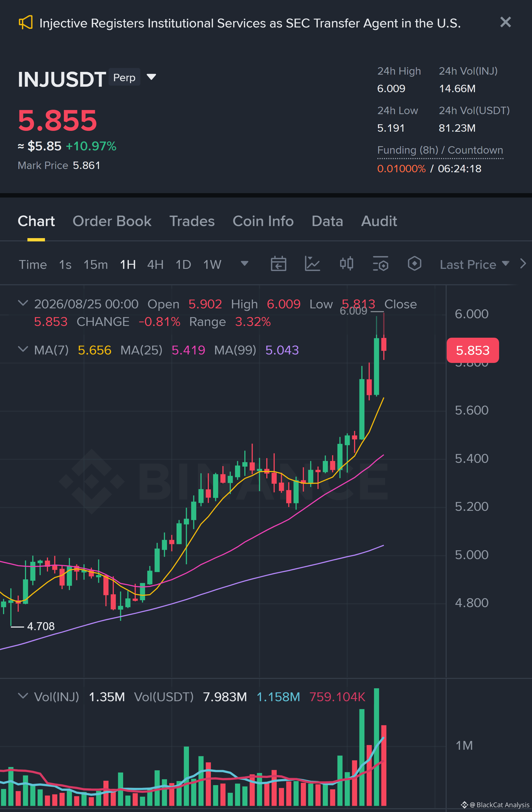This screenshot has height=812, width=532.
Task: Open the Coin Info tab
Action: [x=263, y=221]
